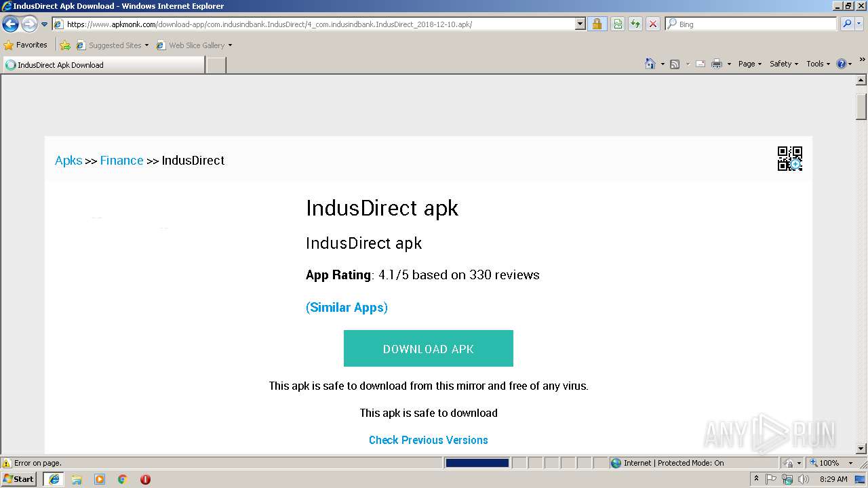
Task: Click the Action Center flag icon
Action: (771, 479)
